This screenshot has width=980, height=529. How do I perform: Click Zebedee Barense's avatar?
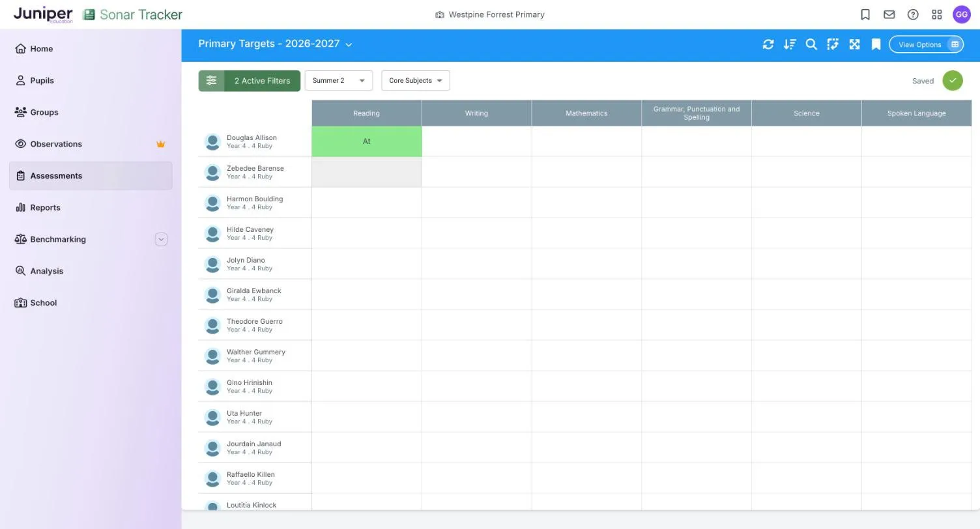click(x=212, y=172)
